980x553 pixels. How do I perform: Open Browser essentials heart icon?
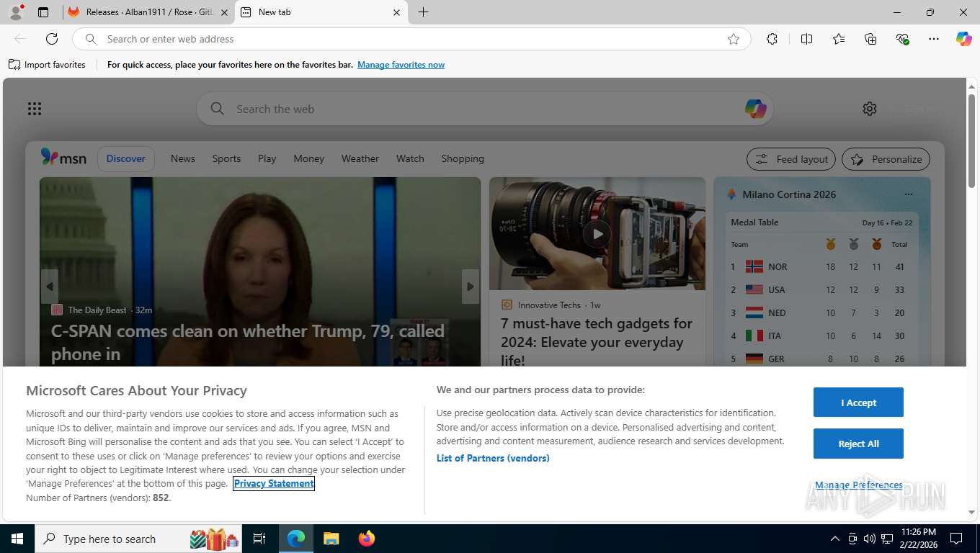click(902, 39)
